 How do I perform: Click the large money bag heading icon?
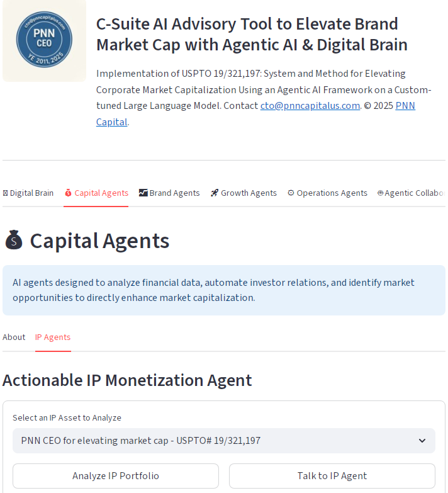(14, 241)
